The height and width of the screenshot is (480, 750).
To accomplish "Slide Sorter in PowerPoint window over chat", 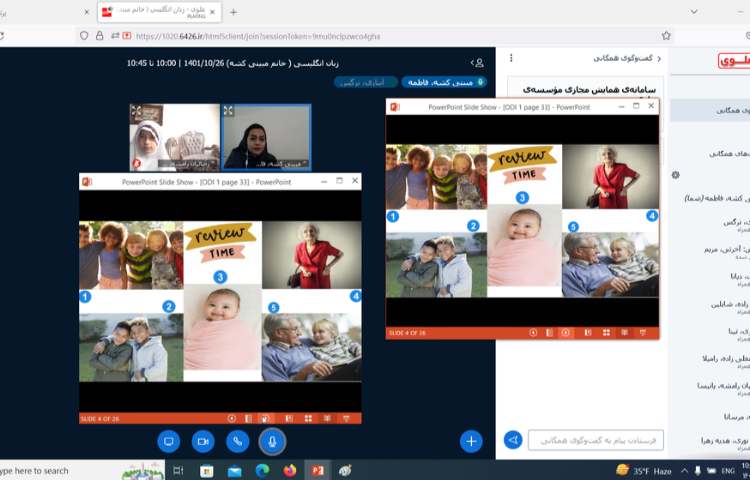I will 606,333.
